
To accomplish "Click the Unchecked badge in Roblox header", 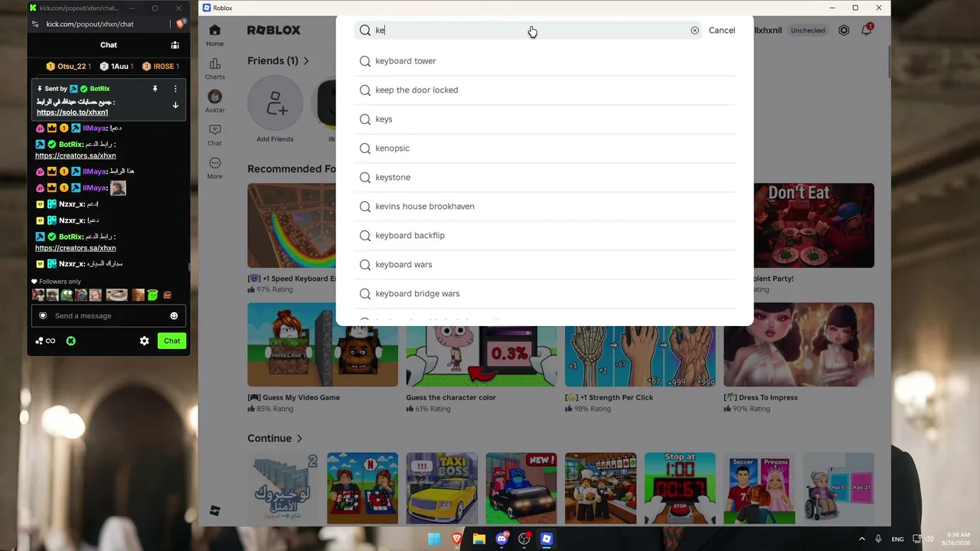I will coord(808,31).
